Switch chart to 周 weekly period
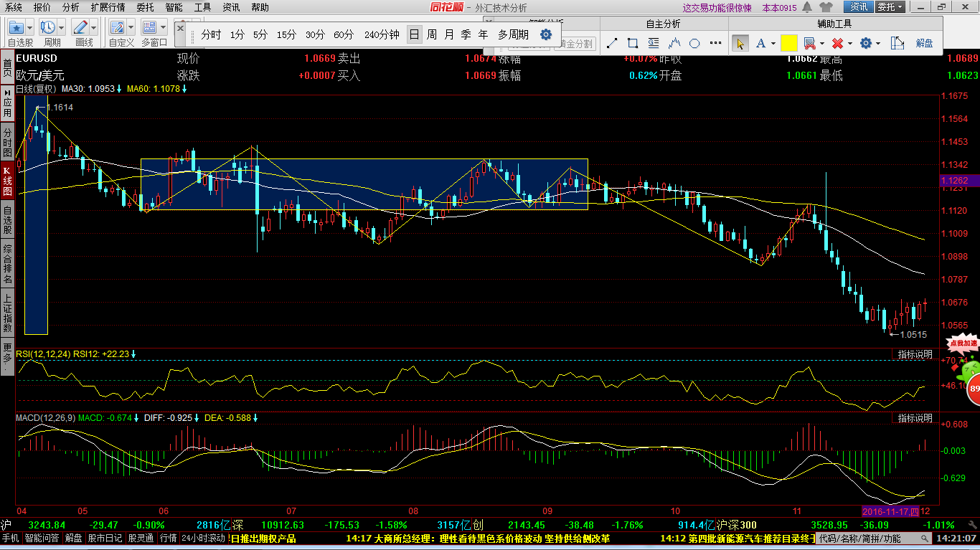 432,34
